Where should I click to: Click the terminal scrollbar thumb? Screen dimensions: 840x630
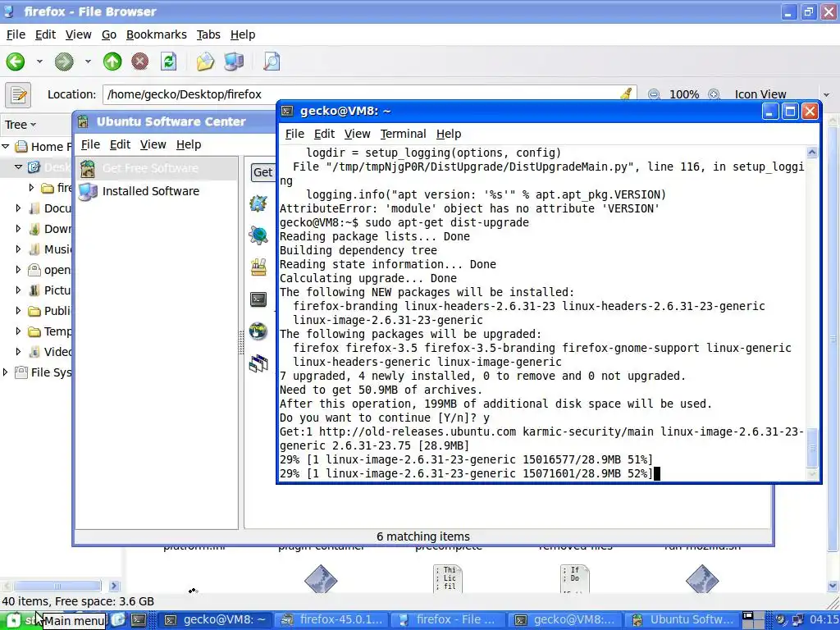812,447
